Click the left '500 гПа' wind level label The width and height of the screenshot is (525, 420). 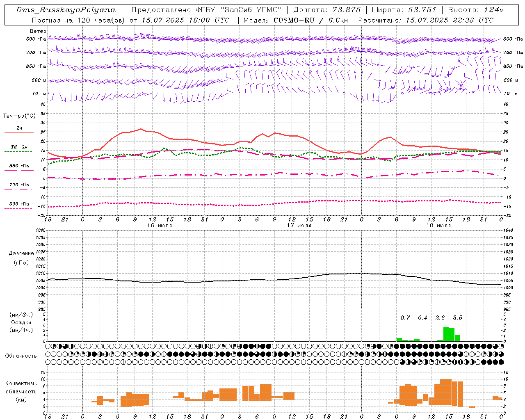(x=36, y=39)
